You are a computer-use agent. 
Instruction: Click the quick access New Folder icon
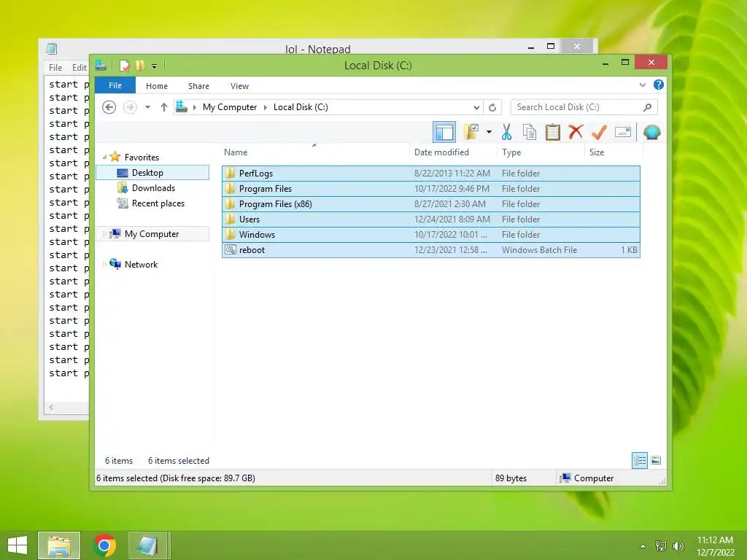pos(140,66)
